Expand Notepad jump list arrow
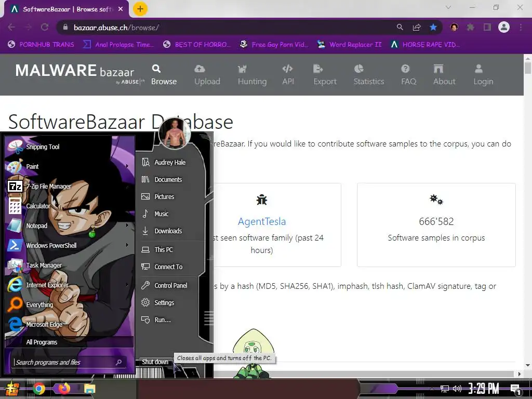532x399 pixels. click(x=127, y=225)
